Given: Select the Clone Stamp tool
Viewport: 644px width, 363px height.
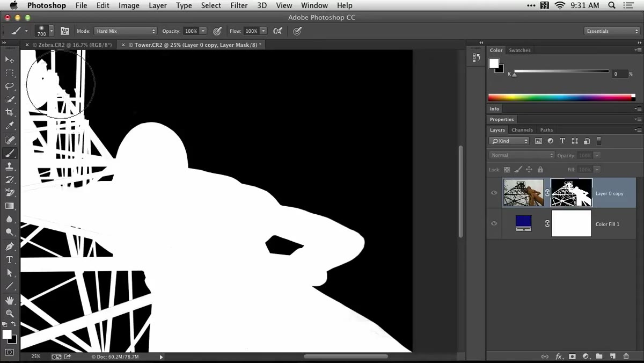Looking at the screenshot, I should pos(10,167).
